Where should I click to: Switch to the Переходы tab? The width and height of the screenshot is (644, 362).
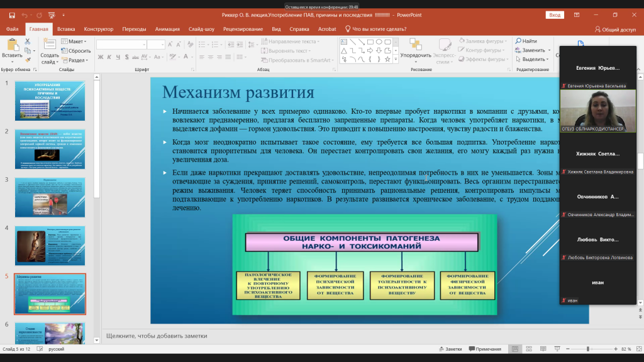pyautogui.click(x=134, y=29)
